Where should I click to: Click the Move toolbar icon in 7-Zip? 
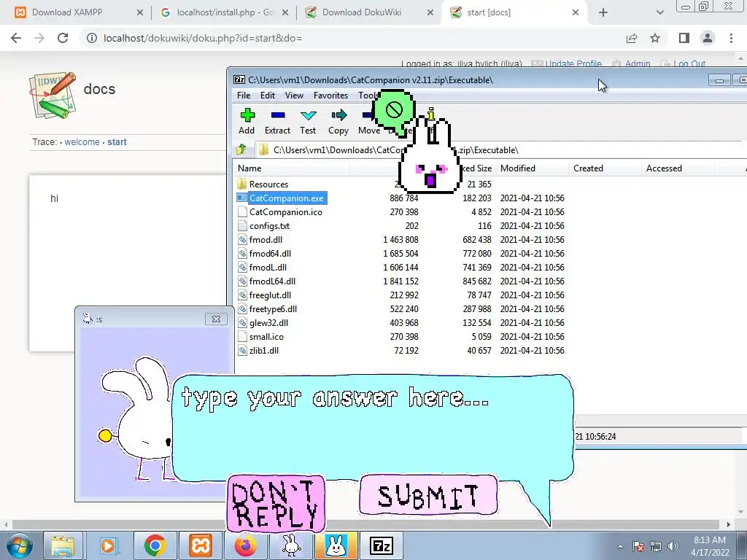(x=368, y=122)
